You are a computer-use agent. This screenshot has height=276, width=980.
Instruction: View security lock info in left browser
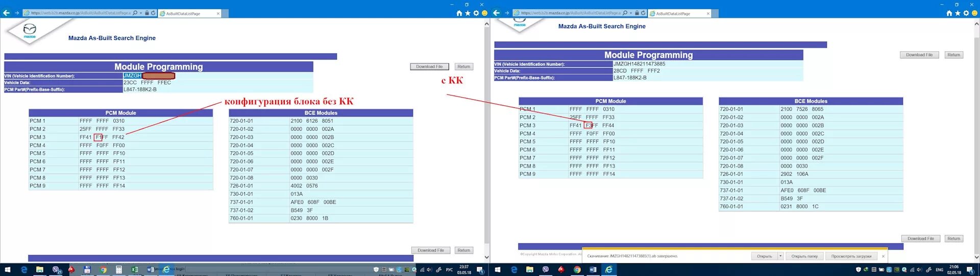pos(147,13)
